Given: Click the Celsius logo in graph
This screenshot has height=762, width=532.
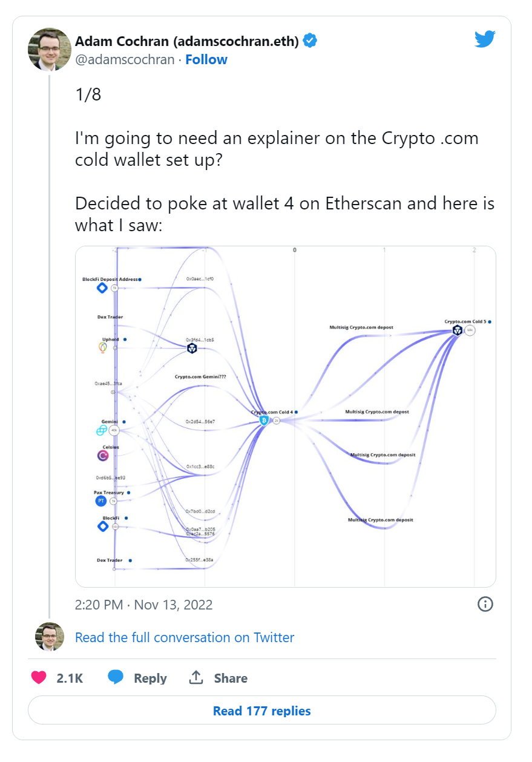Looking at the screenshot, I should click(x=102, y=455).
